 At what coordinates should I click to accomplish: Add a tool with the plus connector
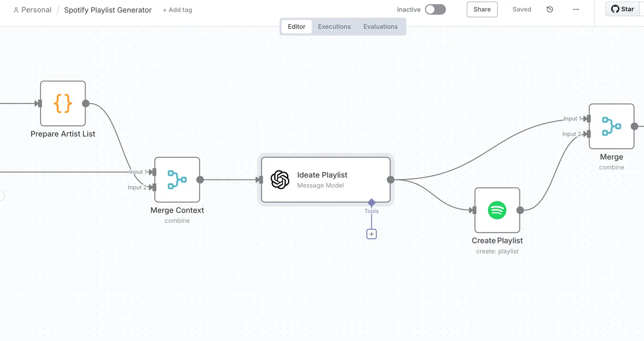pos(372,234)
